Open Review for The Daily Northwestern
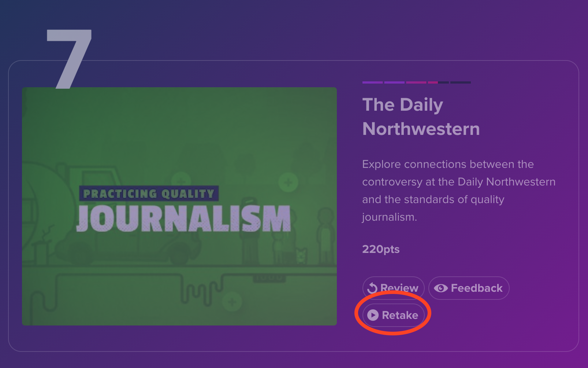The height and width of the screenshot is (368, 588). (x=393, y=288)
